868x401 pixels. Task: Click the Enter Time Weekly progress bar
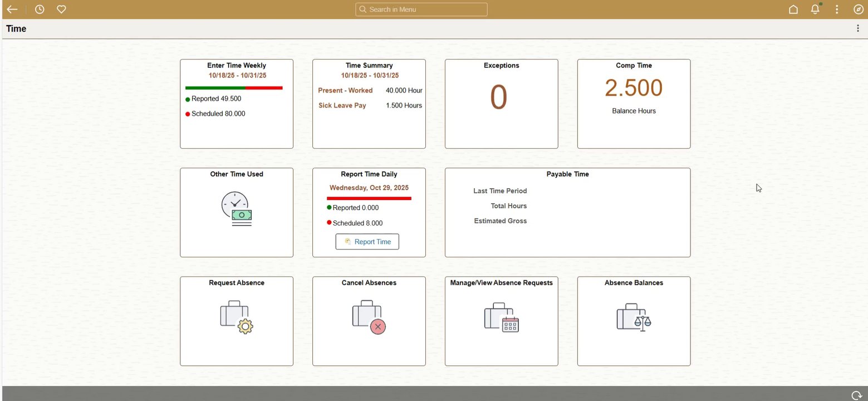234,87
